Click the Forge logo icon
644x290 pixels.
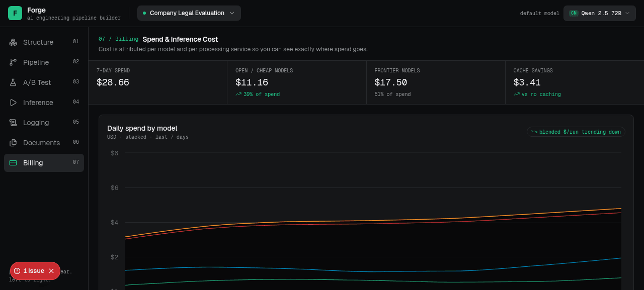point(15,13)
